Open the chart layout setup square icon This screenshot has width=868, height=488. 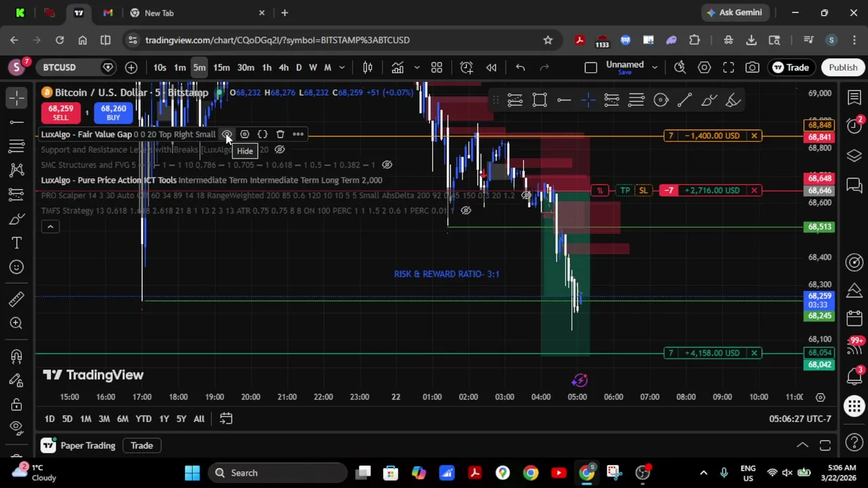click(591, 67)
